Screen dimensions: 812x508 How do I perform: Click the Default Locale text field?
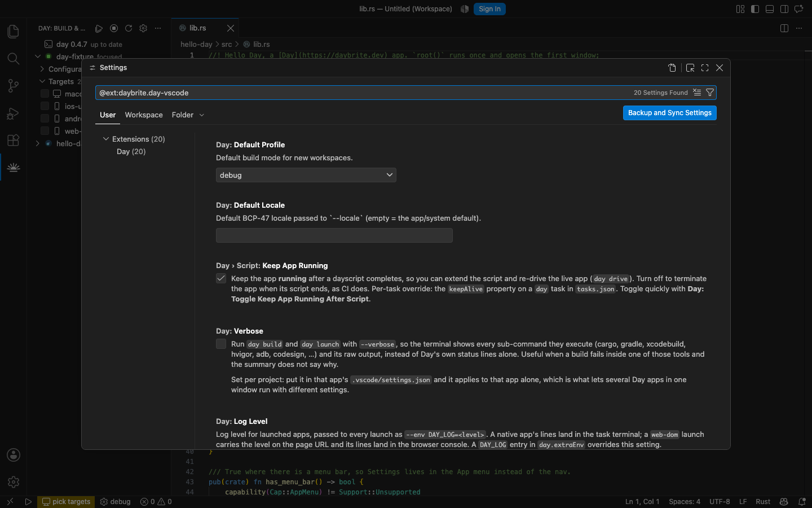click(334, 235)
